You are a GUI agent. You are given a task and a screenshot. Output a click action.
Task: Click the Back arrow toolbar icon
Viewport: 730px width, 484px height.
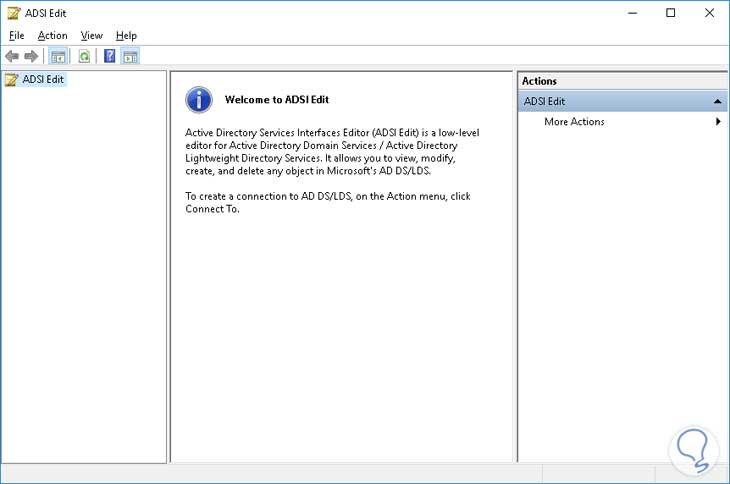tap(12, 57)
